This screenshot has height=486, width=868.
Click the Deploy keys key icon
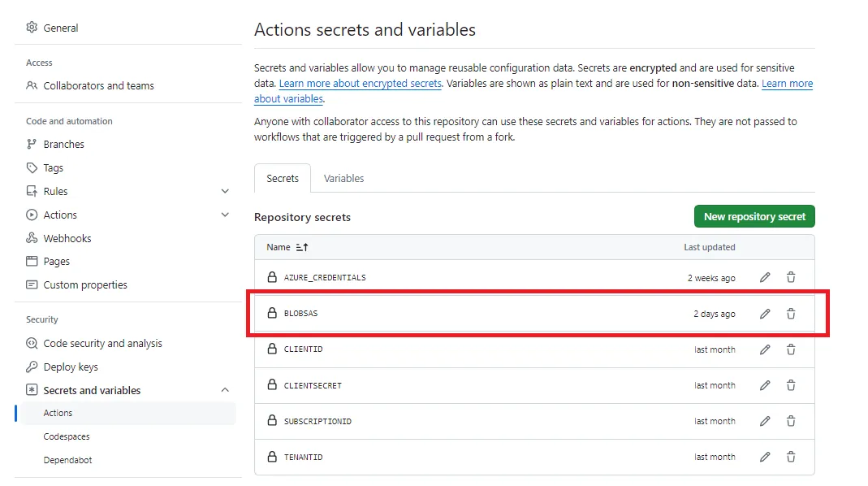coord(32,367)
